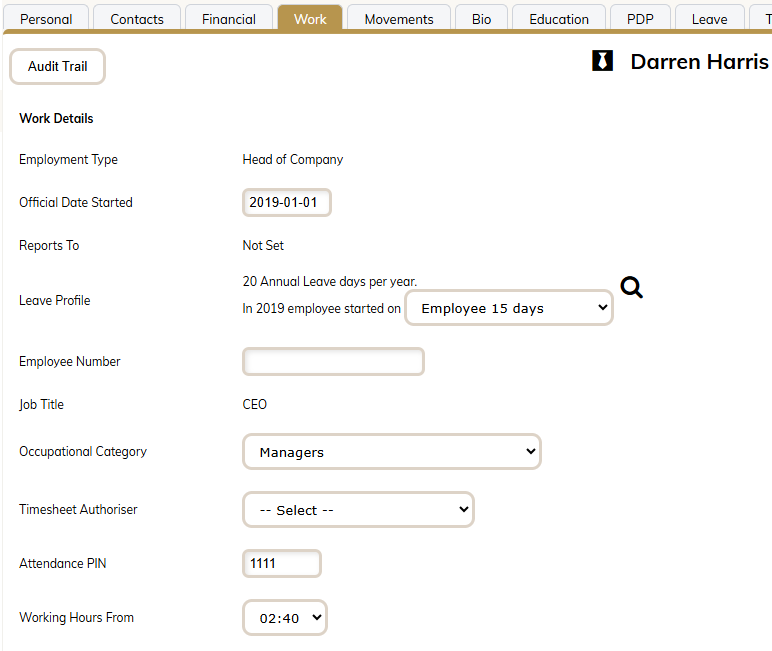Screen dimensions: 772x651
Task: Click into the Attendance PIN field
Action: click(x=282, y=564)
